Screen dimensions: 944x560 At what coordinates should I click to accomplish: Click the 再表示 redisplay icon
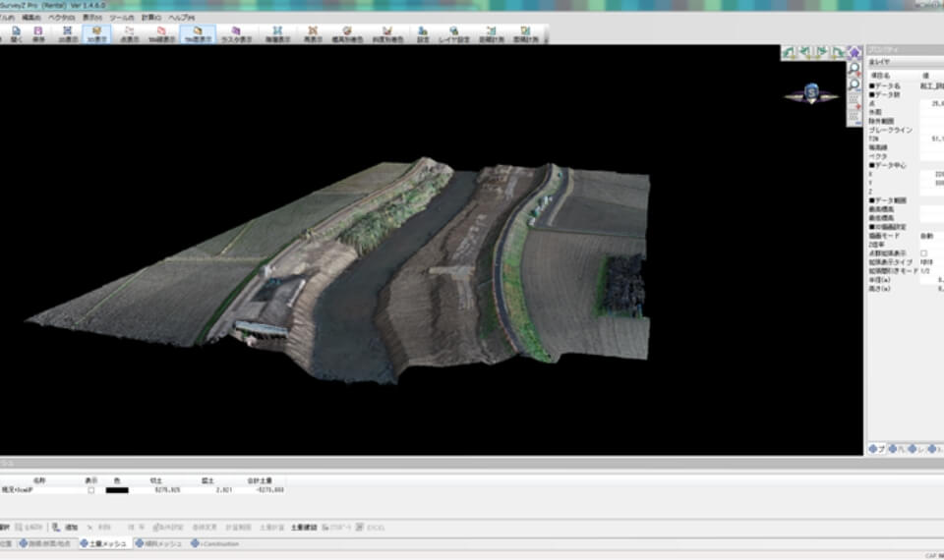click(x=313, y=34)
